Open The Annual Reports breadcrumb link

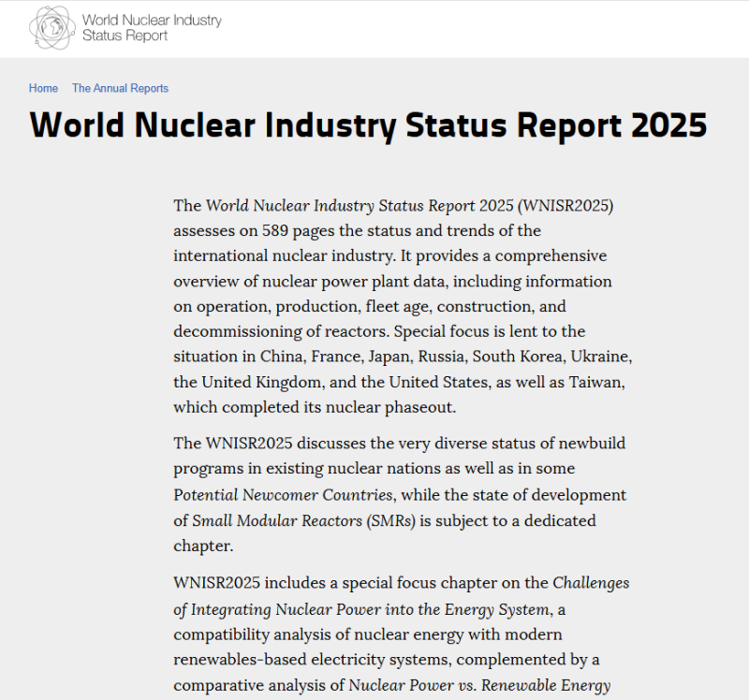point(120,88)
